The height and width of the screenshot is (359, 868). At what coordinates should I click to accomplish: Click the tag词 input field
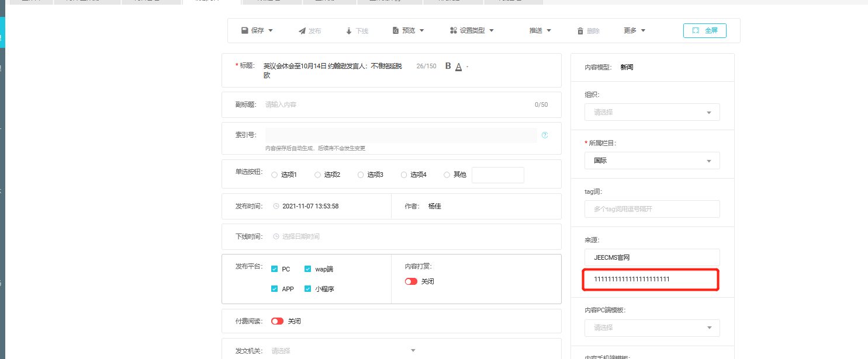652,209
